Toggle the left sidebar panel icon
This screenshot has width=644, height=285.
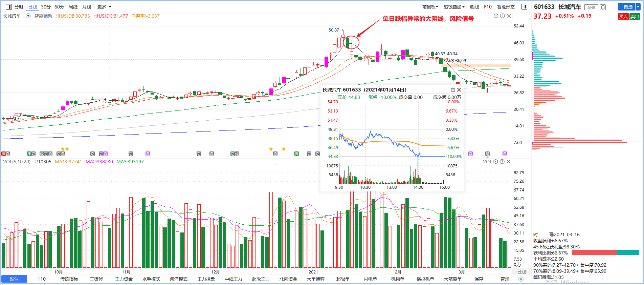tap(9, 7)
